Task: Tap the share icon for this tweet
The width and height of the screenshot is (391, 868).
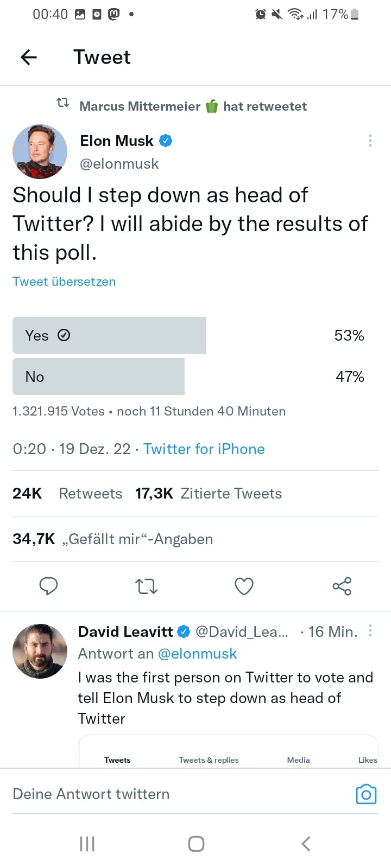Action: 342,586
